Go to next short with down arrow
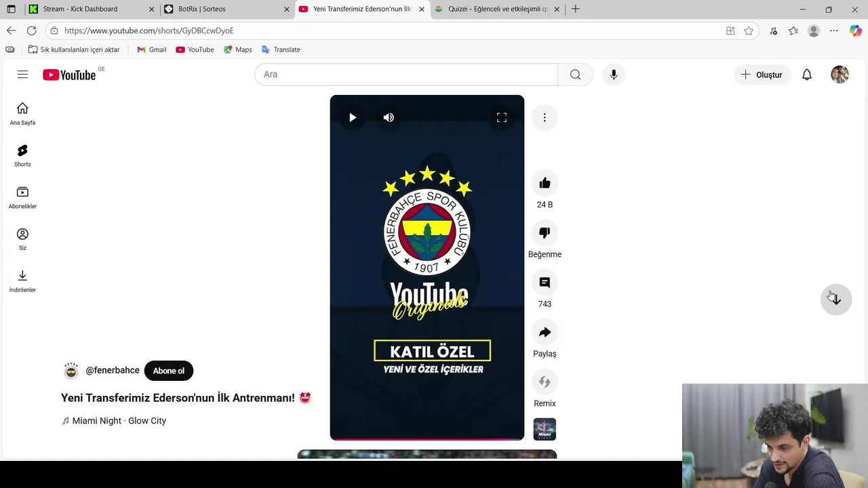Image resolution: width=868 pixels, height=488 pixels. click(x=835, y=300)
